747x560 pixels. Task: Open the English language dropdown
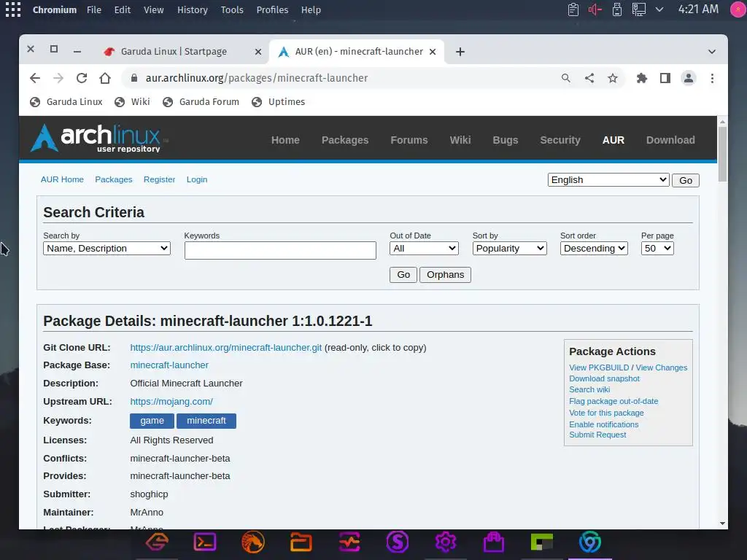(608, 180)
